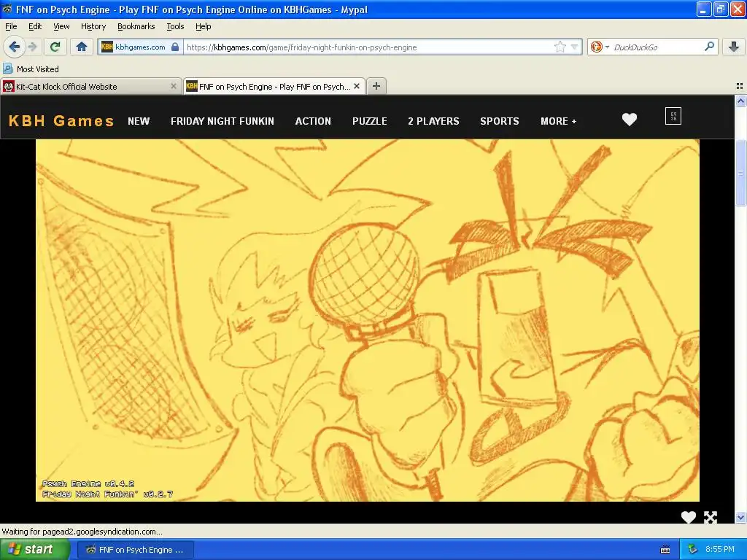Open the Most Visited bookmarks folder
Image resolution: width=747 pixels, height=560 pixels.
pos(31,69)
